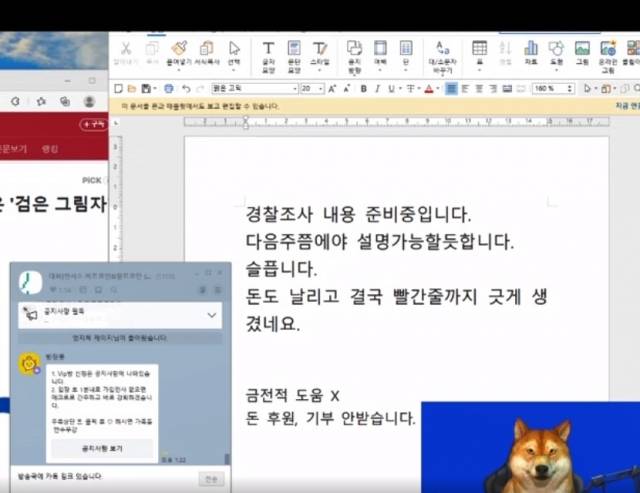Screen dimensions: 640x493
Task: Insert a Table (표) with grid icon
Action: [479, 48]
